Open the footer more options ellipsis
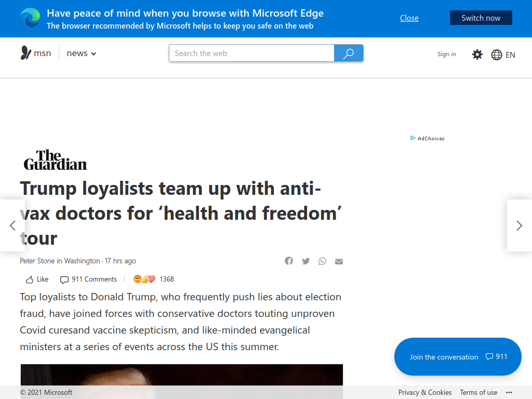The image size is (532, 399). [x=509, y=393]
